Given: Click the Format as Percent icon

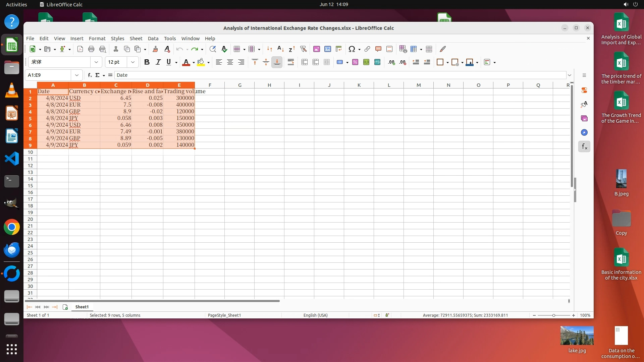Looking at the screenshot, I should coord(355,62).
